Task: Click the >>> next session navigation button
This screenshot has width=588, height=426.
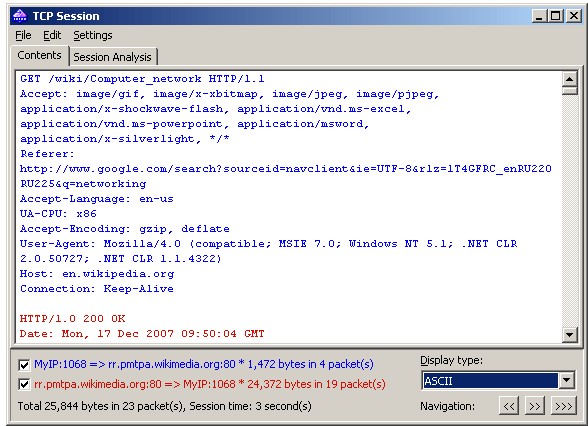Action: point(564,406)
